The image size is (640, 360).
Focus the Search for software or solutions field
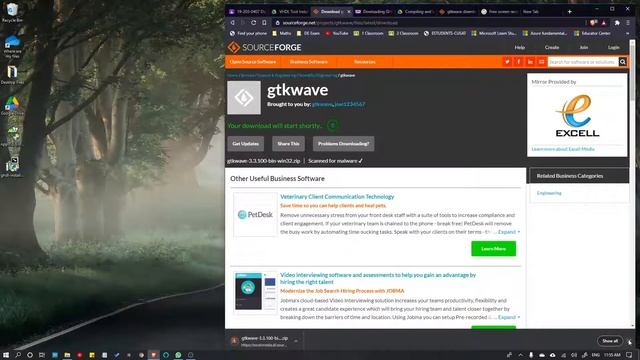pyautogui.click(x=582, y=62)
